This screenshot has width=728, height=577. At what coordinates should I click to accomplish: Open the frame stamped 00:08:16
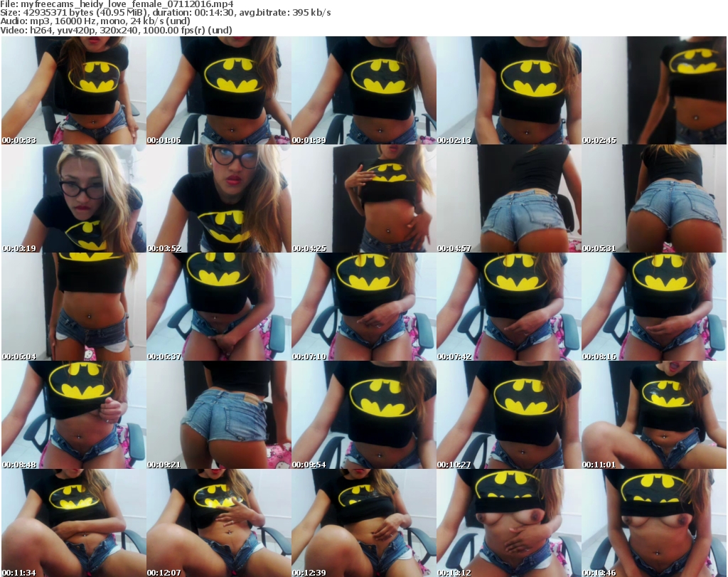[654, 307]
